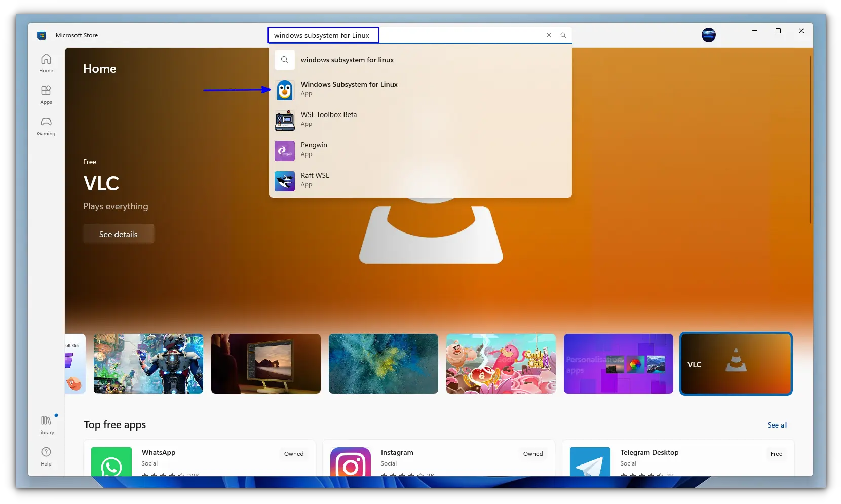Click the purple Pengwin icon
Image resolution: width=841 pixels, height=504 pixels.
click(285, 151)
